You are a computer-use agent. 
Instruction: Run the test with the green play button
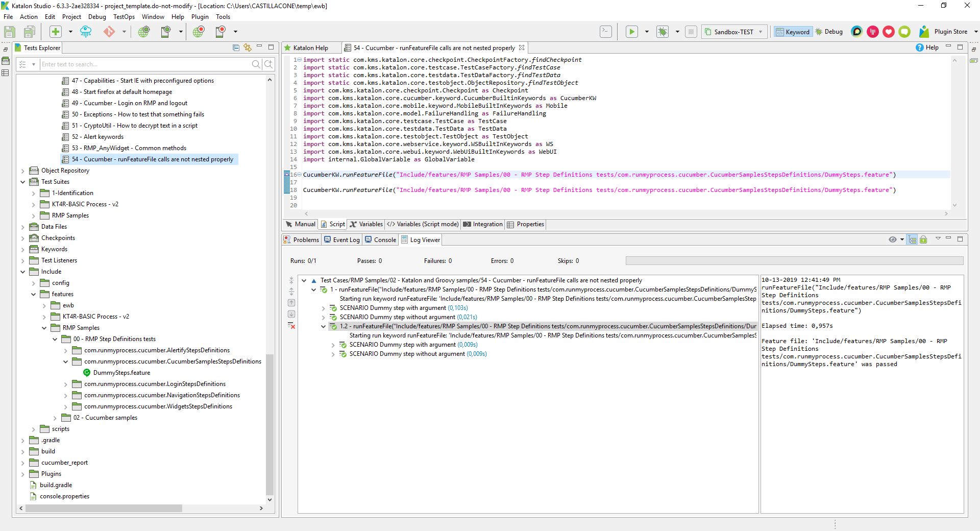[x=631, y=32]
